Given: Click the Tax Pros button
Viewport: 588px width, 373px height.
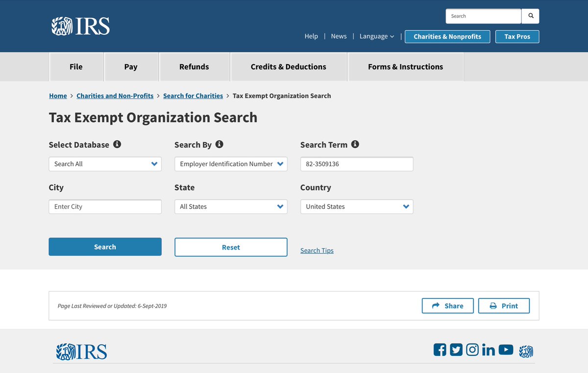Looking at the screenshot, I should [517, 37].
